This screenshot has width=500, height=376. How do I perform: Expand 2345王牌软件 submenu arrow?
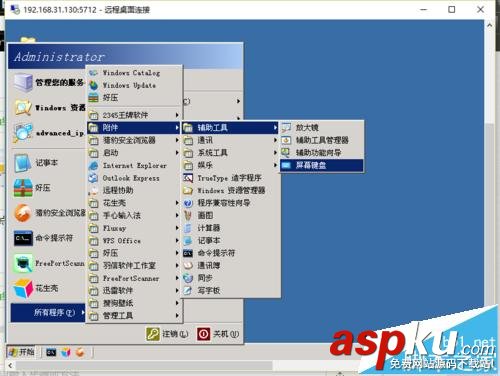[x=177, y=115]
